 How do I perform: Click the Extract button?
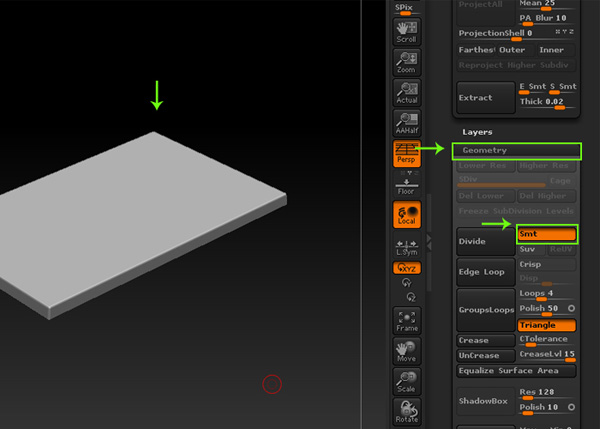tap(485, 98)
